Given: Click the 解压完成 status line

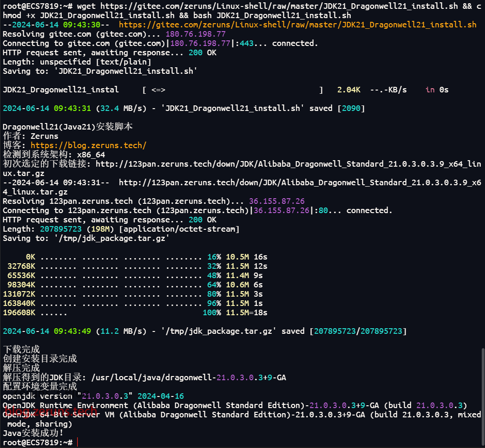Looking at the screenshot, I should tap(21, 368).
